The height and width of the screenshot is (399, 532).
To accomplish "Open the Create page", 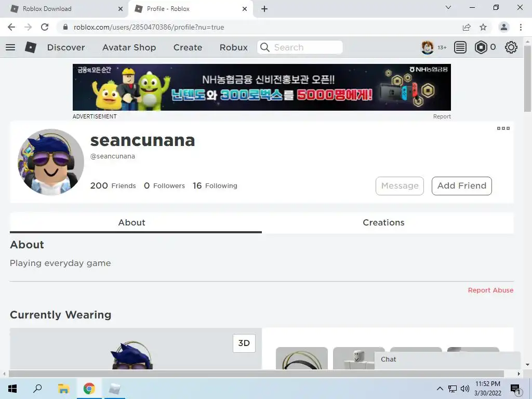I will point(188,47).
